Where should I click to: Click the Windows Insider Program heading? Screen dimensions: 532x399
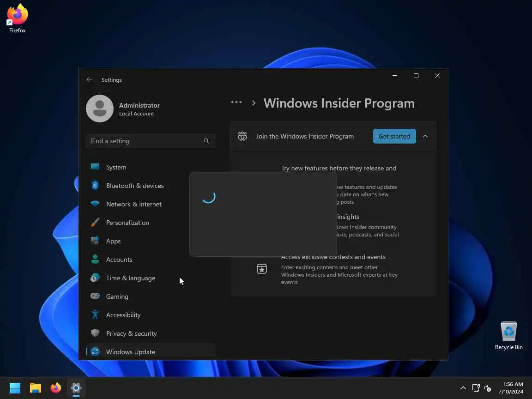(x=339, y=103)
